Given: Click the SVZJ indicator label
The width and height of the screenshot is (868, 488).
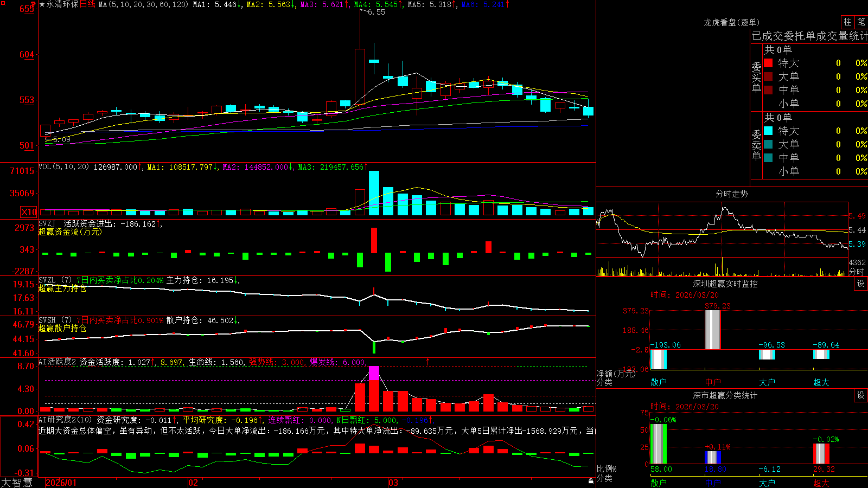Looking at the screenshot, I should click(47, 223).
